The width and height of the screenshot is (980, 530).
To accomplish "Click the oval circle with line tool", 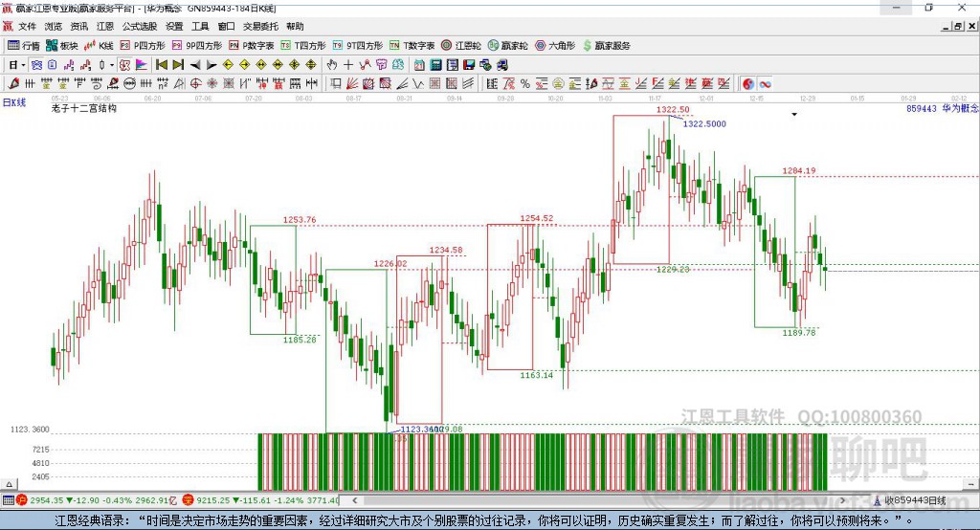I will [x=129, y=84].
